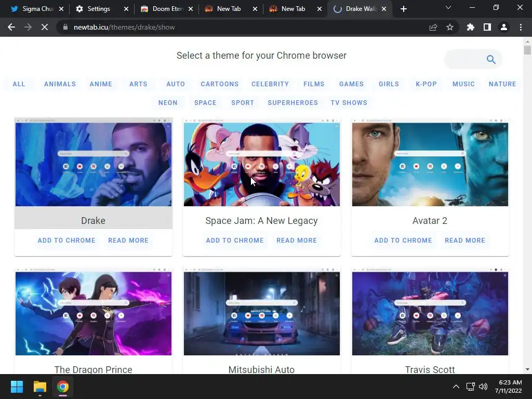The height and width of the screenshot is (399, 532).
Task: Open Chrome's three-dot menu
Action: tap(521, 27)
